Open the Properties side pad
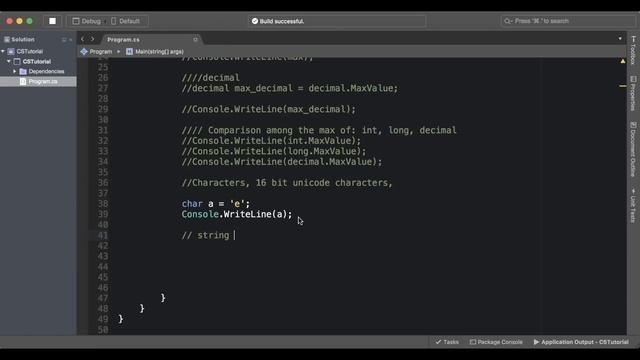The height and width of the screenshot is (360, 640). 633,93
